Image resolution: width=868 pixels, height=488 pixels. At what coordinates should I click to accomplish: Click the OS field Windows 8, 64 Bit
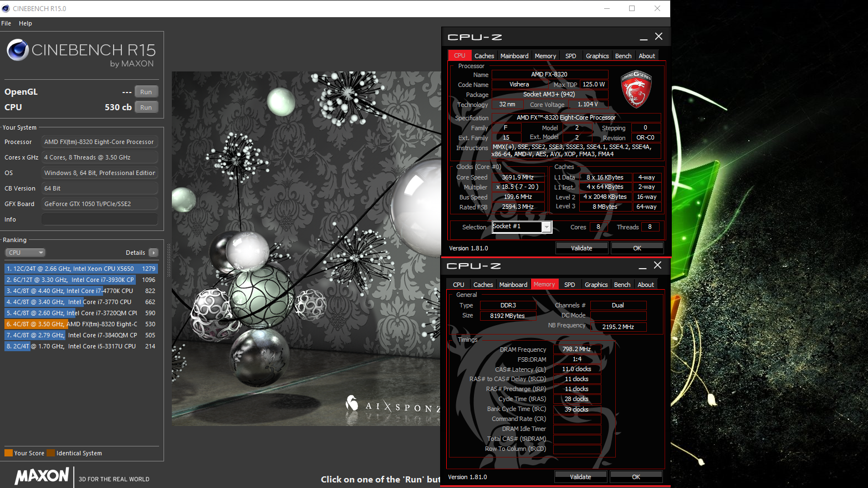pos(100,173)
